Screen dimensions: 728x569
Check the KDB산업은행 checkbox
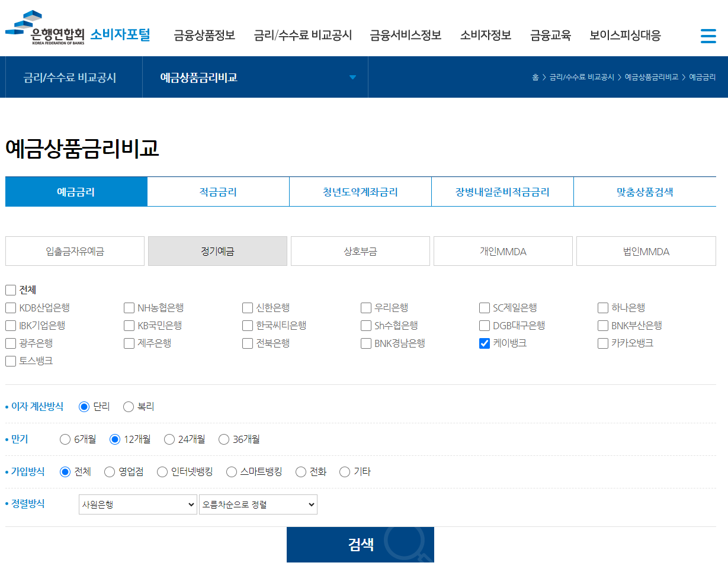point(11,308)
